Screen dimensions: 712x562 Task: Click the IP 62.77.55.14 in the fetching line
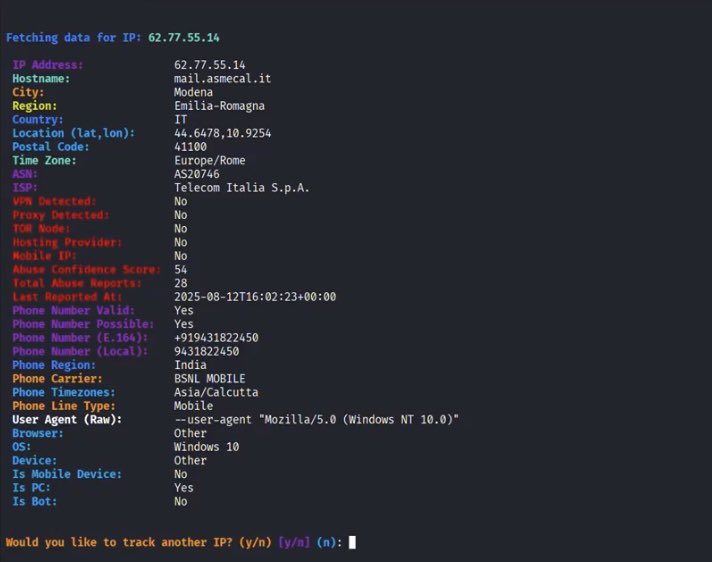point(184,38)
